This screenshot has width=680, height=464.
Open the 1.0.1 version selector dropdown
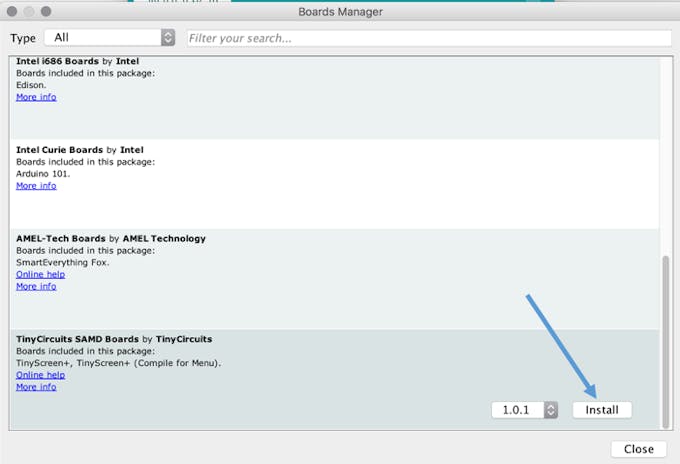(525, 410)
